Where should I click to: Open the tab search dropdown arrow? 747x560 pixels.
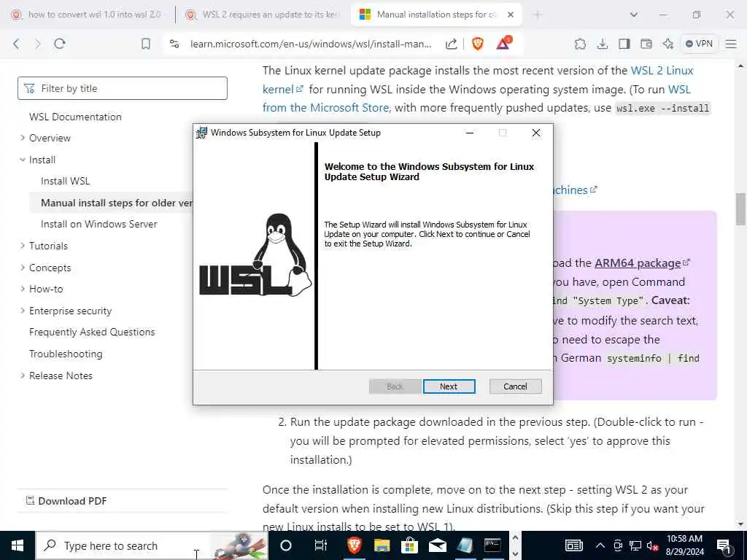coord(634,15)
